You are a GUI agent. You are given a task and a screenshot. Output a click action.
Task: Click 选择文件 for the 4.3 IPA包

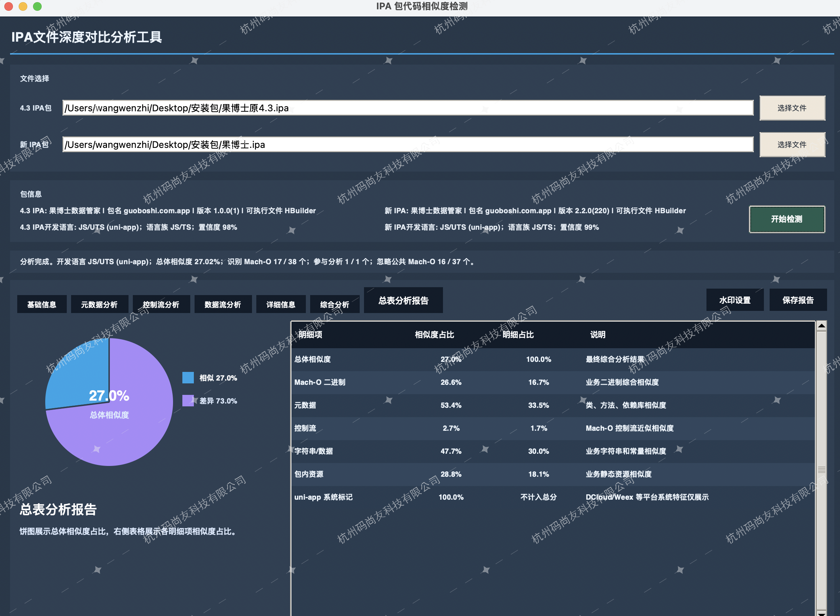792,108
